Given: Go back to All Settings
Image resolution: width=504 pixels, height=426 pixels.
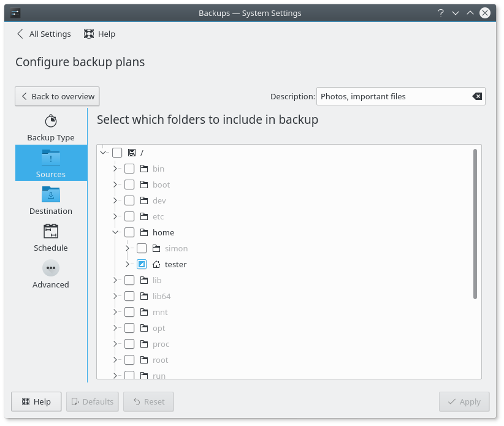Looking at the screenshot, I should pos(44,34).
